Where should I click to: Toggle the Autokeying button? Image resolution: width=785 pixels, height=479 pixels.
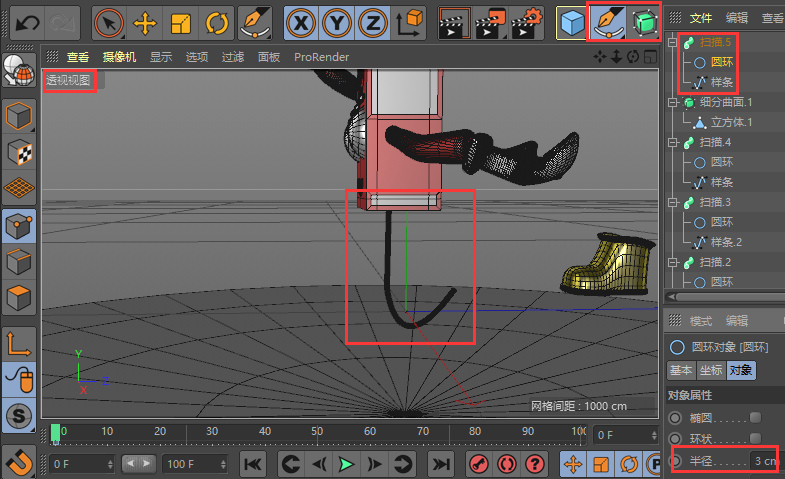point(507,464)
